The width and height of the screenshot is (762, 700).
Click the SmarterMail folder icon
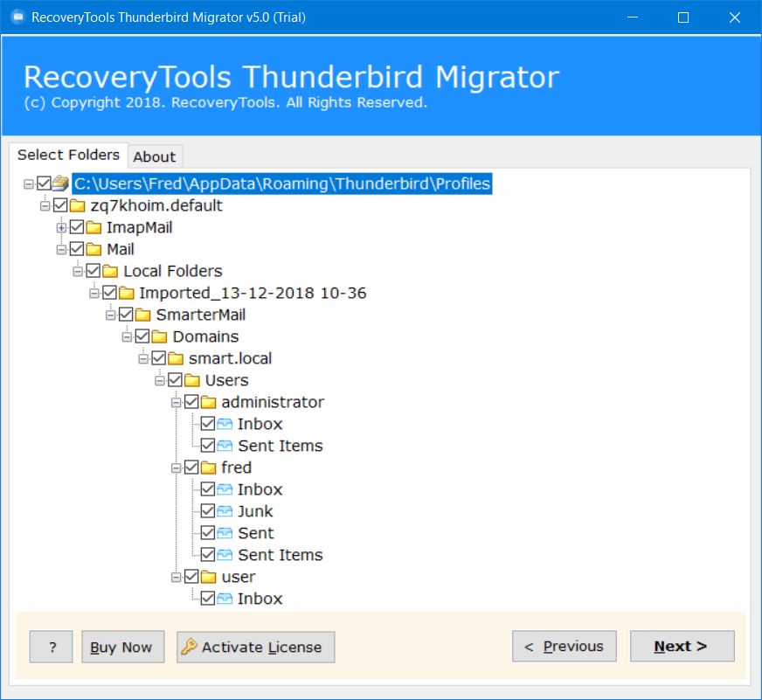pos(142,315)
